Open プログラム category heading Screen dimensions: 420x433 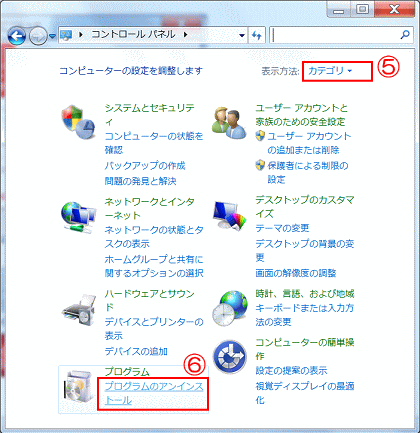pos(127,371)
